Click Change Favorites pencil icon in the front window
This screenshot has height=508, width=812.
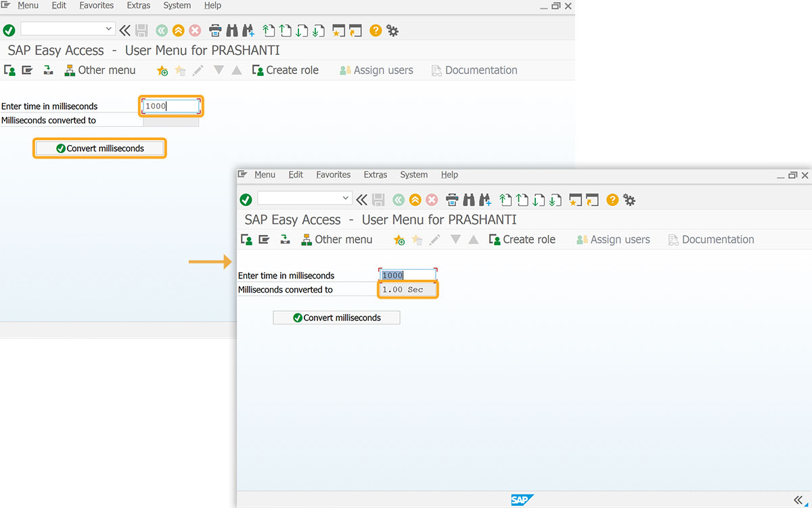point(434,240)
